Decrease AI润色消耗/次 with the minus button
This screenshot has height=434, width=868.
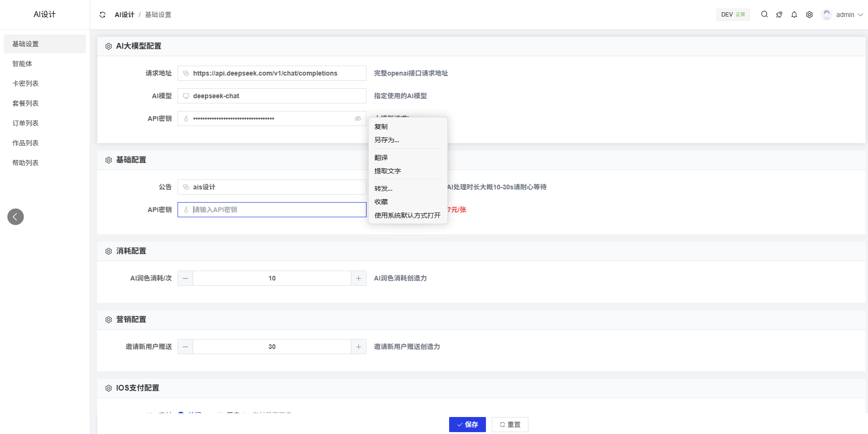coord(185,278)
